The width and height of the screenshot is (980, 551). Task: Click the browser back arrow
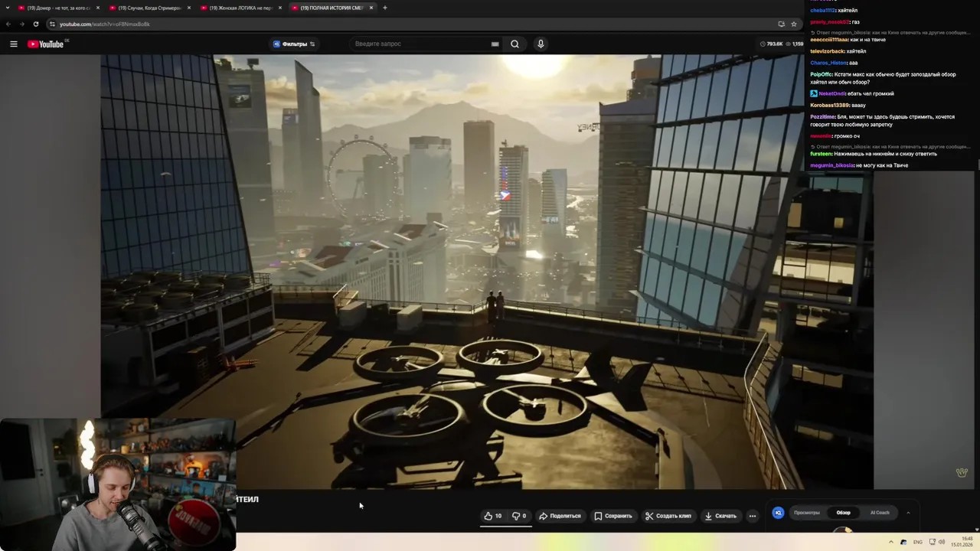click(8, 24)
